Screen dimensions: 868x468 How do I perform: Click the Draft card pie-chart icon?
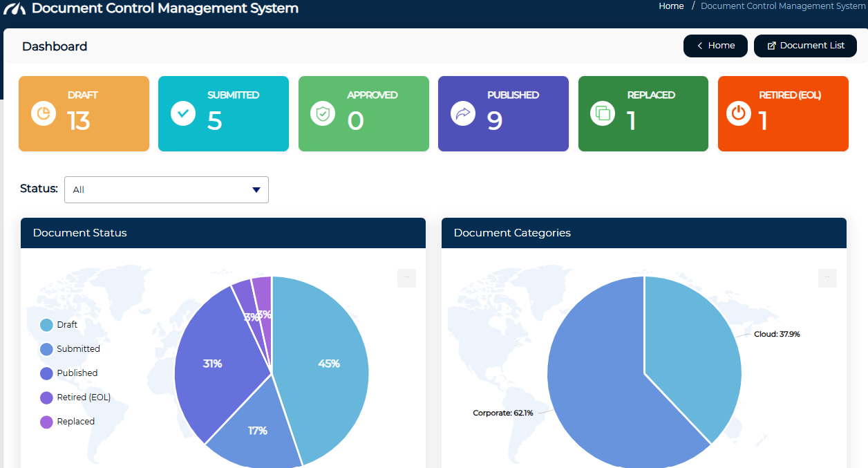(44, 113)
